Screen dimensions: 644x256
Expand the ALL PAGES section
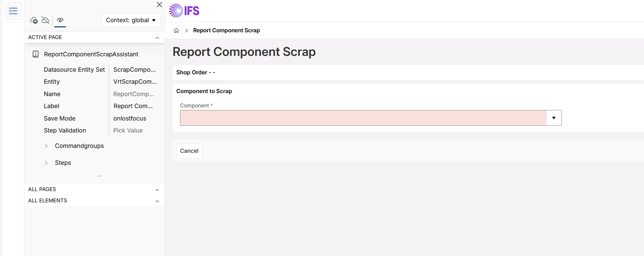click(157, 190)
